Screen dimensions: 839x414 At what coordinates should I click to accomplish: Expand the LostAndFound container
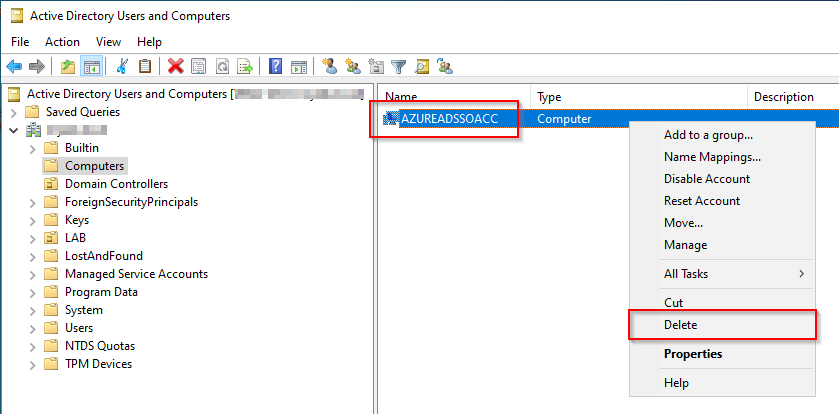click(33, 256)
